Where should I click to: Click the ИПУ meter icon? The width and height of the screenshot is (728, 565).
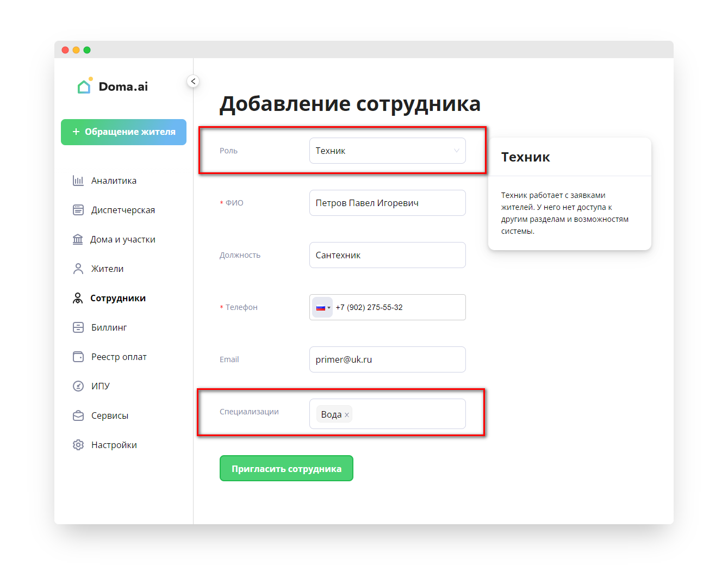78,386
